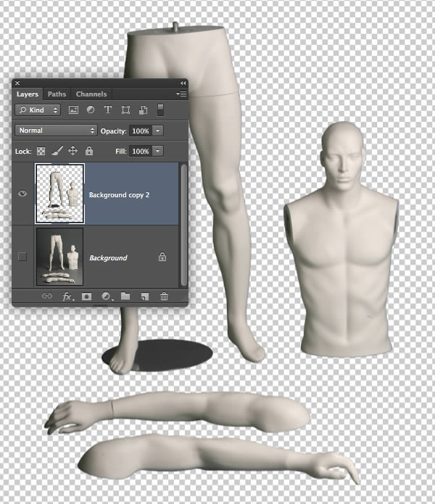This screenshot has height=504, width=435.
Task: Open the Normal blend mode dropdown
Action: [56, 131]
